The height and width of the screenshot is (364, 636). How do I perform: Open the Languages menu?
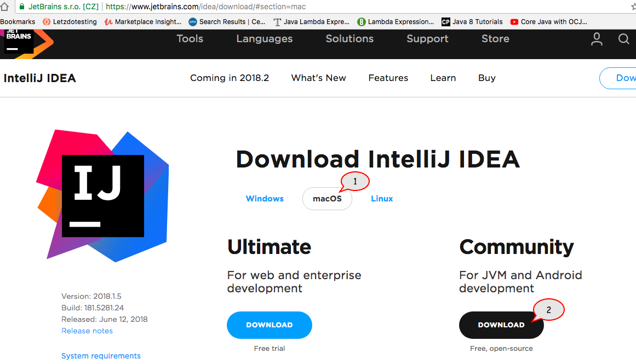click(265, 39)
